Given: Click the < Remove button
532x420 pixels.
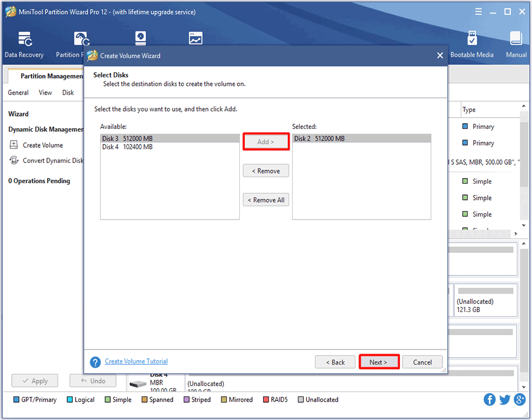Looking at the screenshot, I should [x=266, y=171].
